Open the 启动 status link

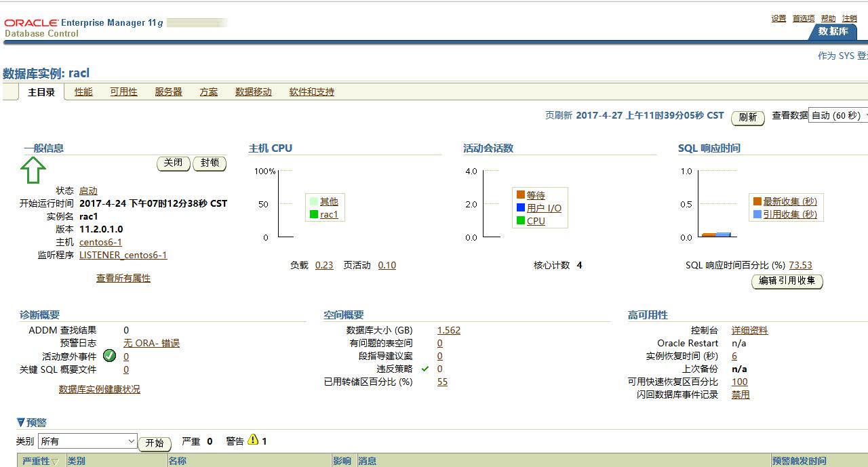tap(88, 191)
